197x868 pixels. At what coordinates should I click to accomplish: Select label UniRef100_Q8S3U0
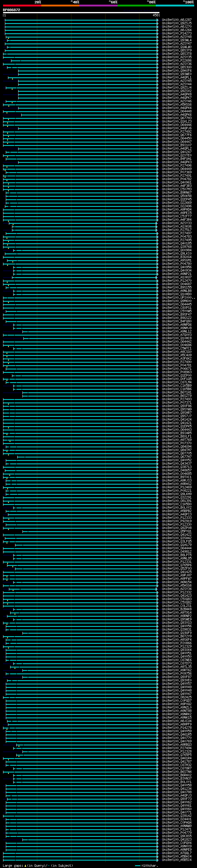click(177, 67)
